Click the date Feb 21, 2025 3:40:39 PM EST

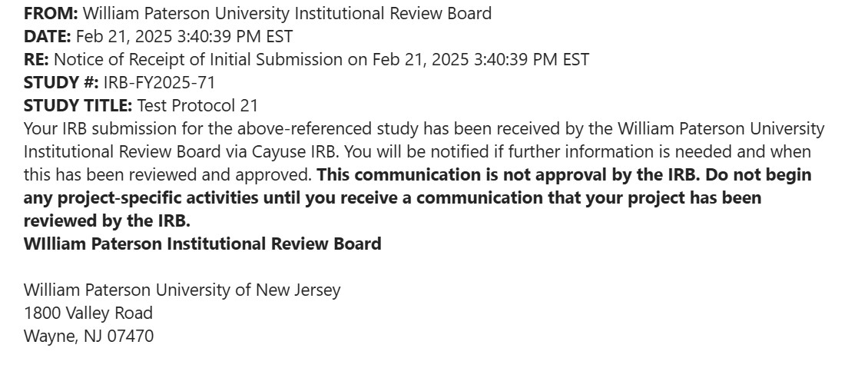coord(184,37)
